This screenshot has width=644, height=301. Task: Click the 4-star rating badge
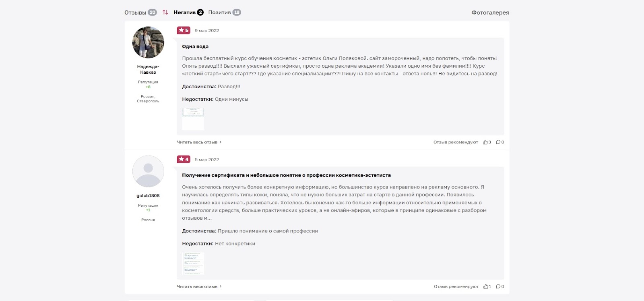(184, 159)
